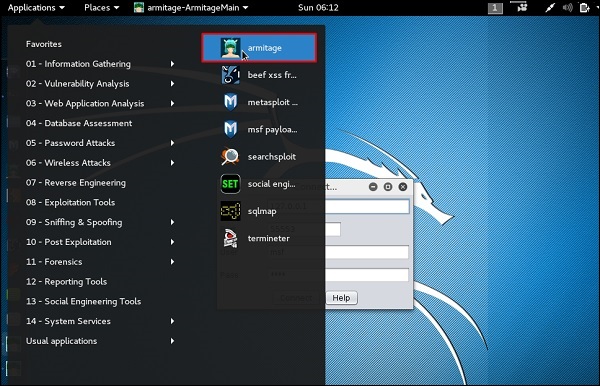This screenshot has width=600, height=386.
Task: Close the Connect dialog window
Action: click(x=403, y=187)
